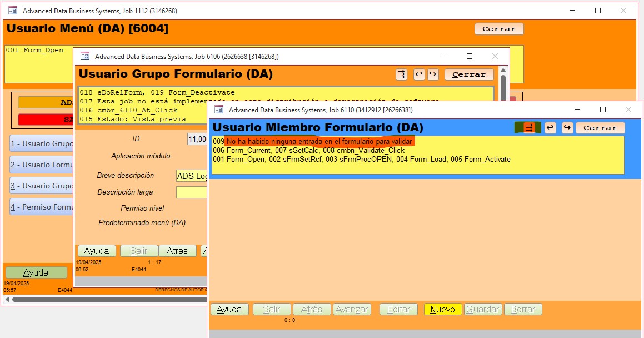Screen dimensions: 644x338
Task: Click horizontal scrollbar of Usuario Menú window
Action: pyautogui.click(x=109, y=300)
